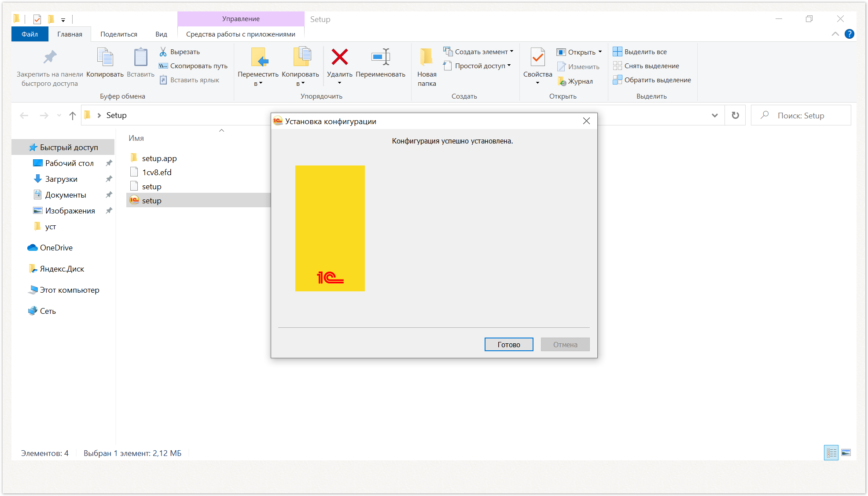Open Простой доступ dropdown

coord(477,66)
